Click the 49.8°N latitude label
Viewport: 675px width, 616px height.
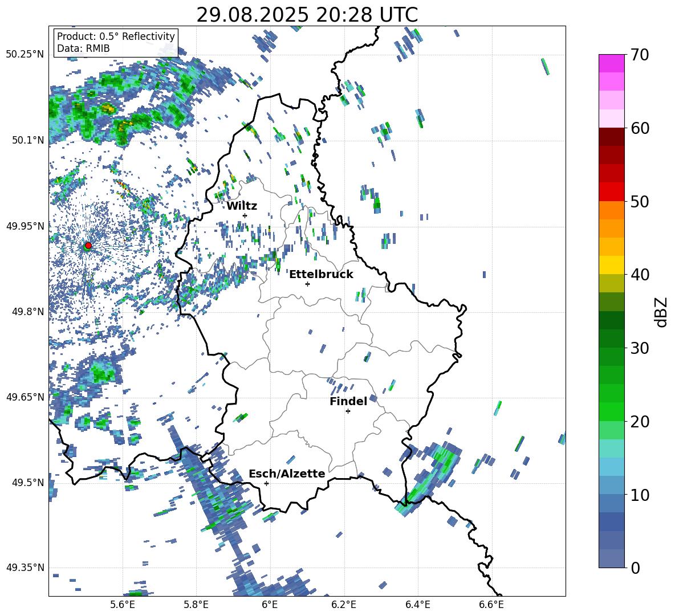28,312
